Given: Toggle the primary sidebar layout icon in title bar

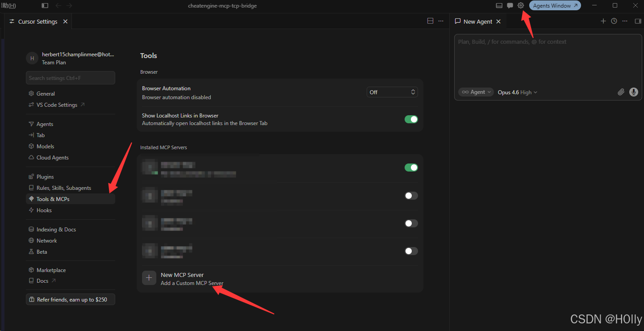Looking at the screenshot, I should click(x=45, y=6).
